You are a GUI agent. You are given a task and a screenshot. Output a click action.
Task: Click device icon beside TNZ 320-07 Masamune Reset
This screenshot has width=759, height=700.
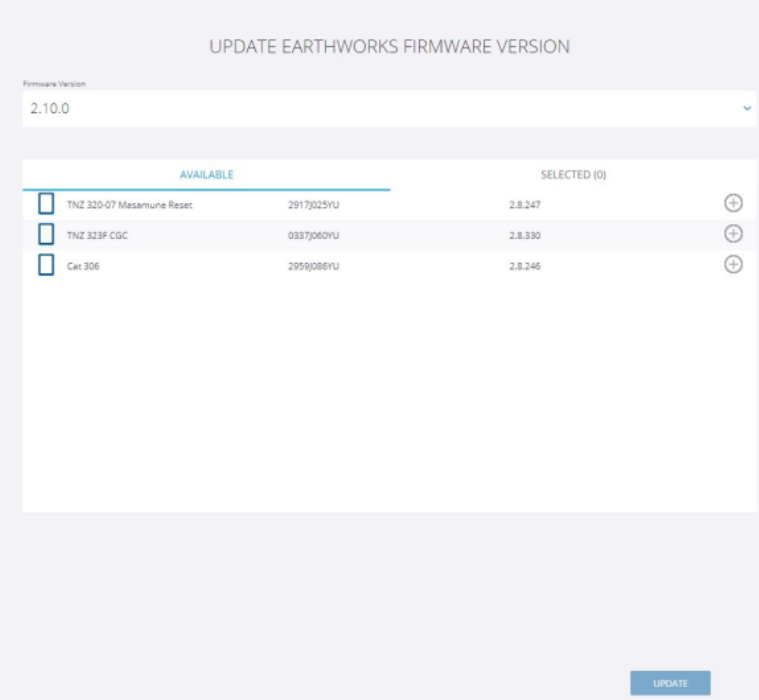tap(46, 204)
